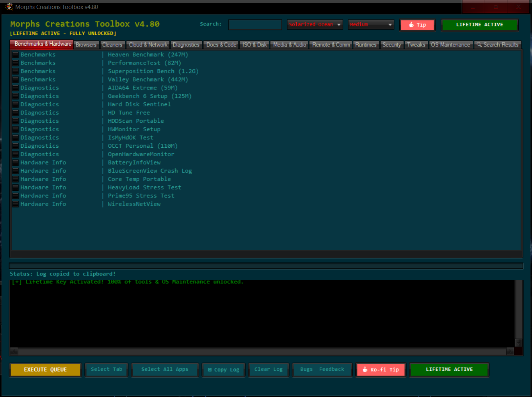Click the Copy Log button

224,370
